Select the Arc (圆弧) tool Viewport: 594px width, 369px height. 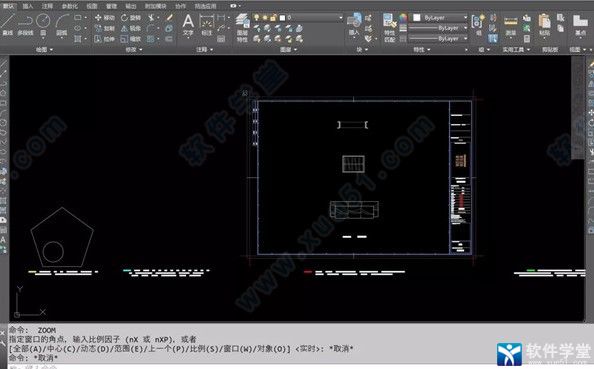tap(62, 24)
